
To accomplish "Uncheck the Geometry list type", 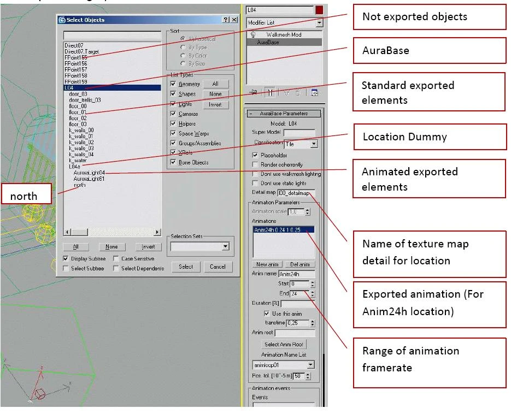I will click(173, 84).
